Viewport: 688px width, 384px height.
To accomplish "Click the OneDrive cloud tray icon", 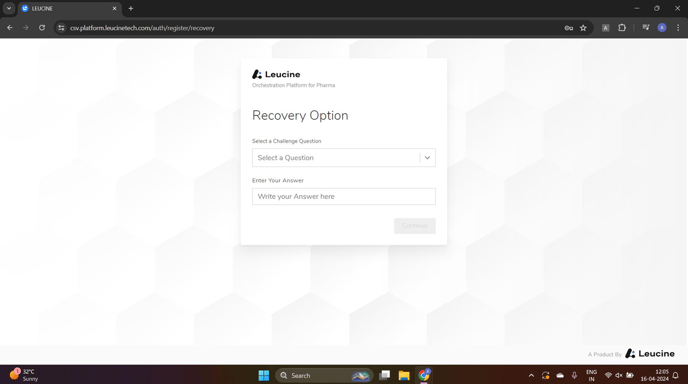I will click(x=560, y=375).
